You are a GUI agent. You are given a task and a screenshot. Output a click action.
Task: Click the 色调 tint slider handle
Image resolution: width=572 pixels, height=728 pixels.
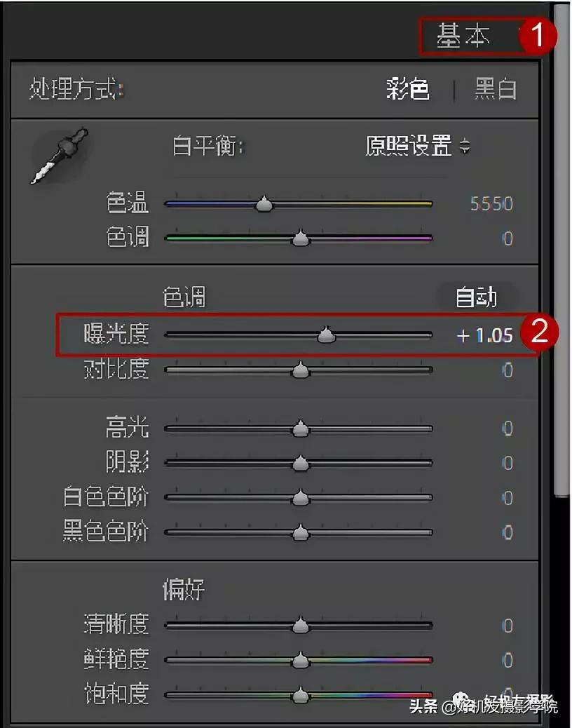300,238
